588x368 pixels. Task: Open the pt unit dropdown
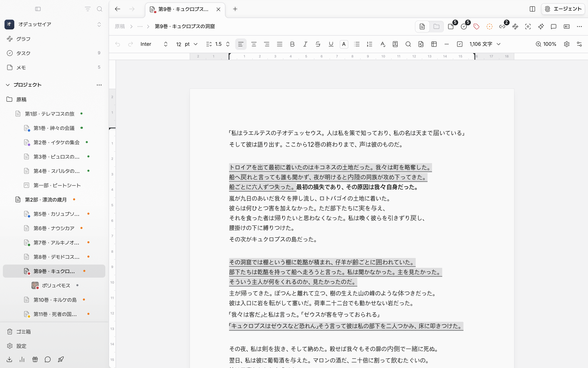tap(191, 44)
